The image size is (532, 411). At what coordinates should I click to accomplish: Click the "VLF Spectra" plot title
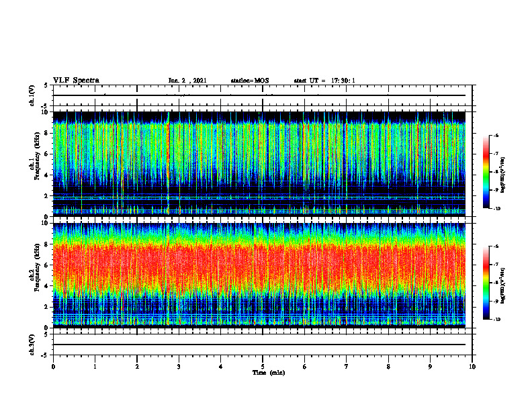click(x=76, y=81)
